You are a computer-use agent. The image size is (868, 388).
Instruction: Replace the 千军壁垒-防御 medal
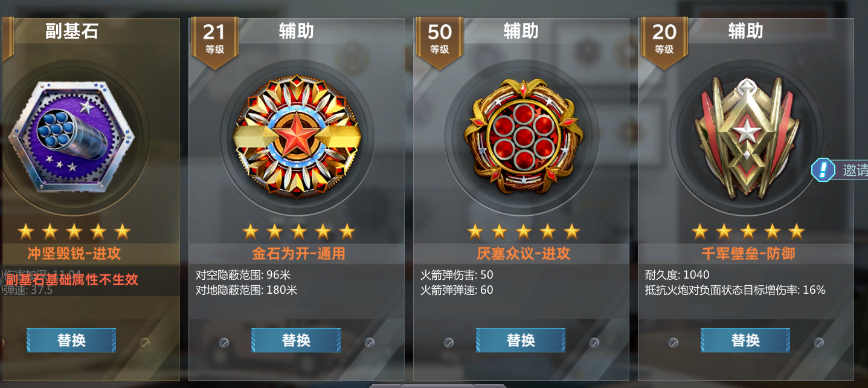[x=745, y=340]
